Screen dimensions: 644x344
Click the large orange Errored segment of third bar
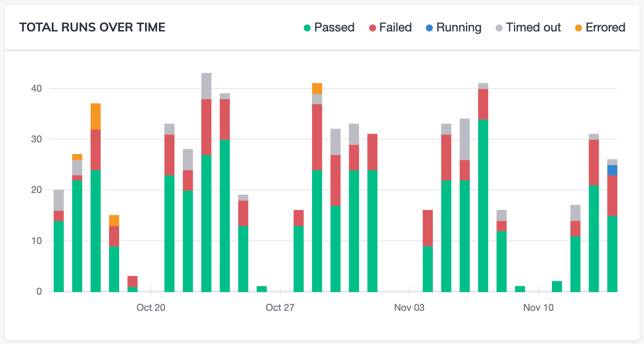tap(96, 117)
